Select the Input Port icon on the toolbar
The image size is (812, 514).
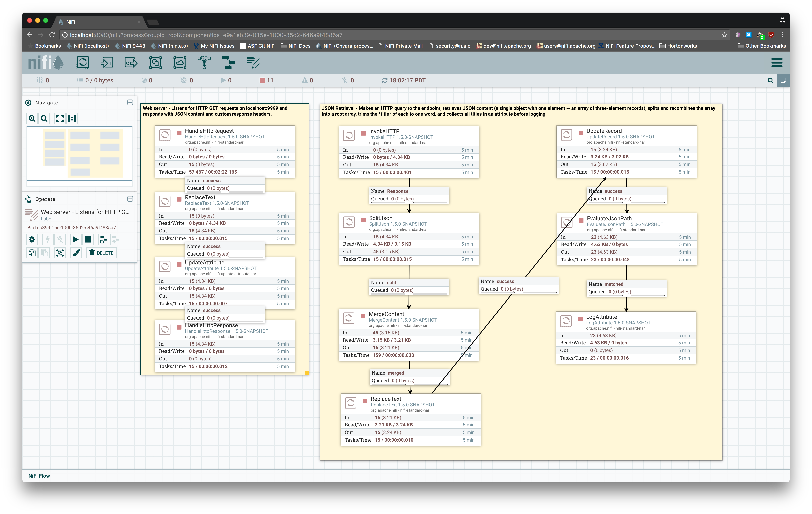[x=106, y=62]
